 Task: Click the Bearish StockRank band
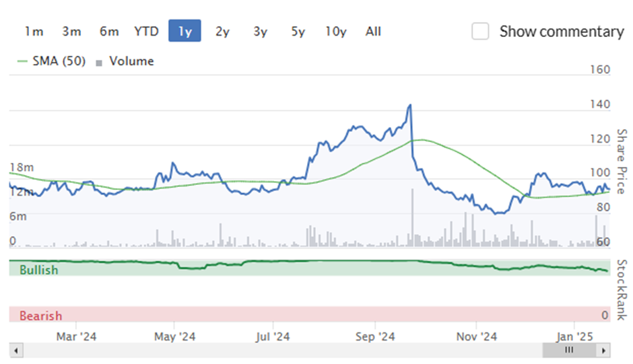(310, 314)
